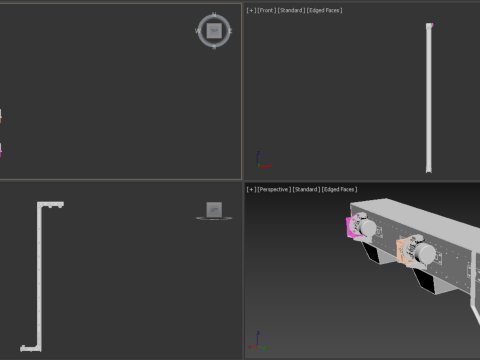Open the Front viewport [Standard] shading menu
Screen dimensions: 480x360
291,10
